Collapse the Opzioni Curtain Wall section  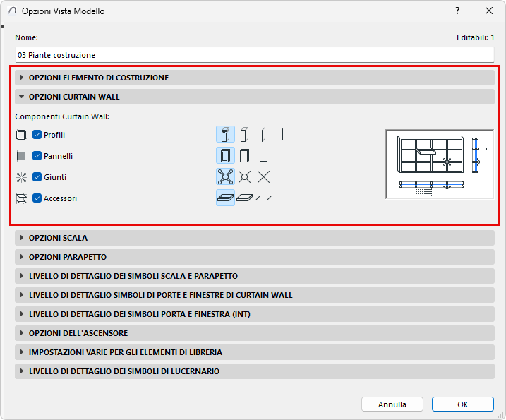255,97
